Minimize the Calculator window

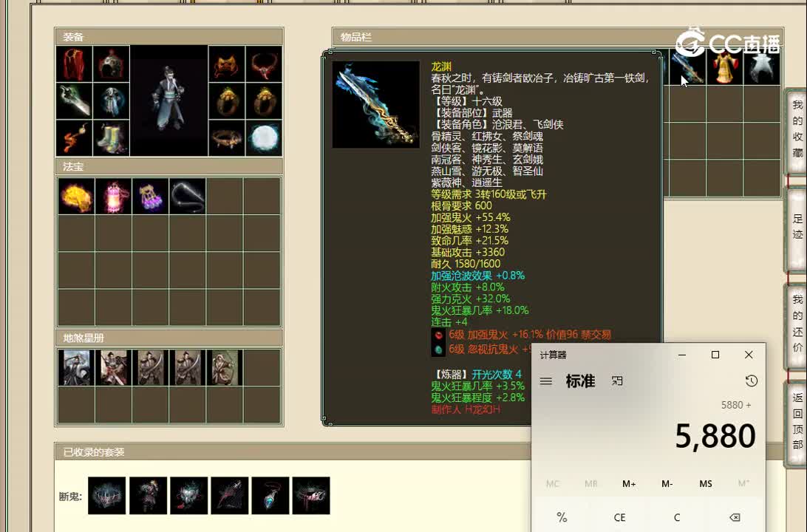[682, 355]
